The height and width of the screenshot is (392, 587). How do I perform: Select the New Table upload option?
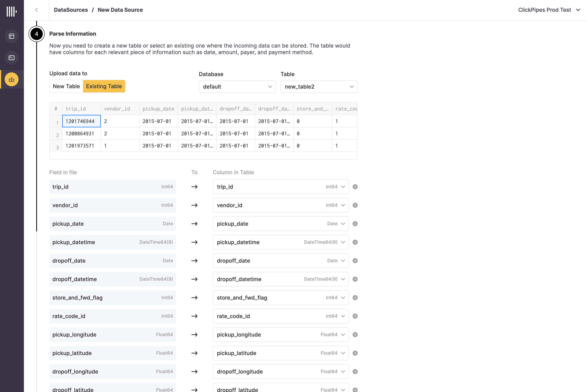[x=66, y=86]
